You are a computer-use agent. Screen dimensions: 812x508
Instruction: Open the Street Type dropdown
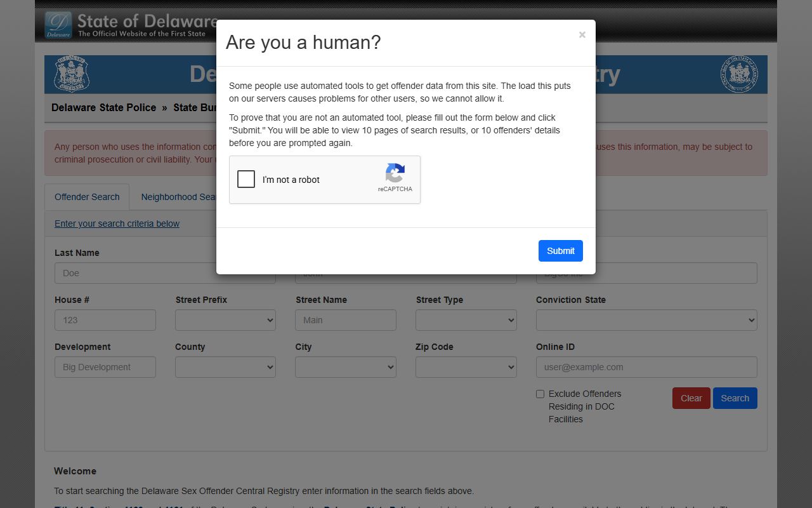point(466,320)
